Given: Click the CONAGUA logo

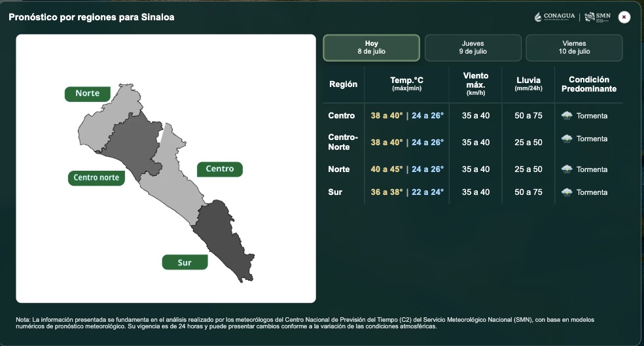Looking at the screenshot, I should point(554,17).
